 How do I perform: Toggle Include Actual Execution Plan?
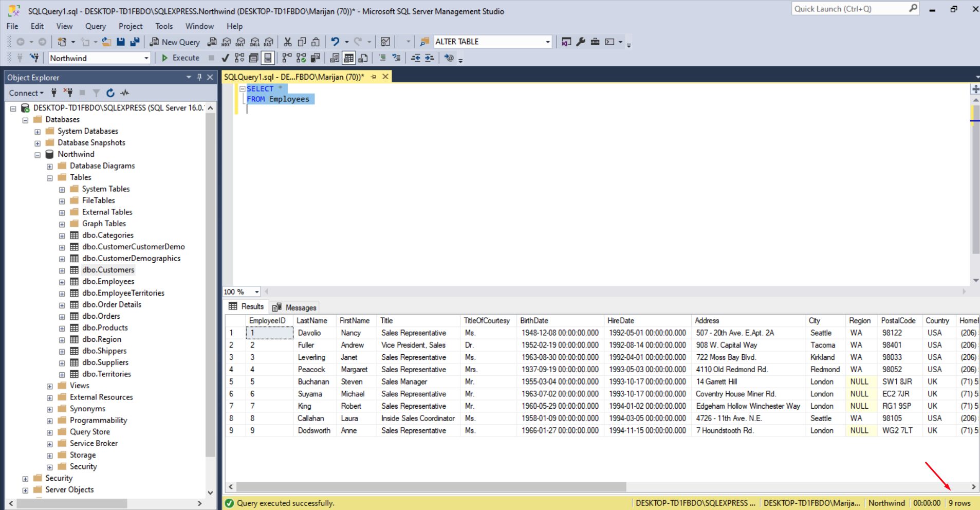pyautogui.click(x=287, y=58)
